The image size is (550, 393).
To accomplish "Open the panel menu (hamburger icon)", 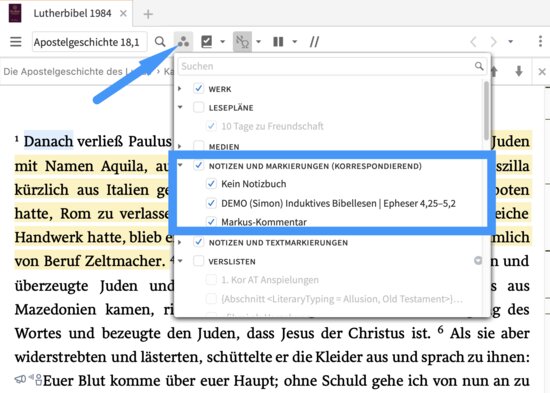I will [x=16, y=42].
